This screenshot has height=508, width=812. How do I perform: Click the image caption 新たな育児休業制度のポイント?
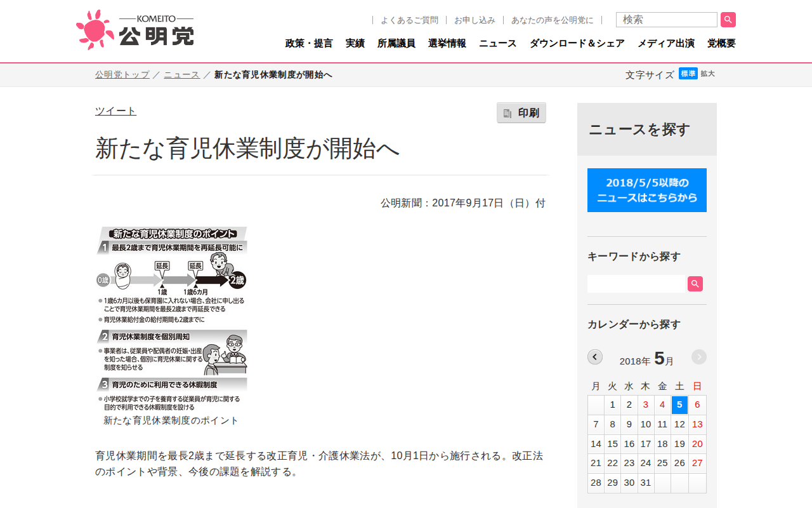(x=171, y=420)
